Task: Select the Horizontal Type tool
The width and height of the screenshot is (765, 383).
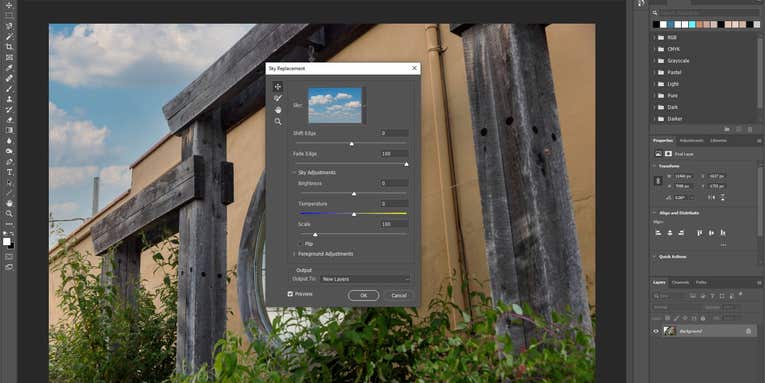Action: pos(9,172)
